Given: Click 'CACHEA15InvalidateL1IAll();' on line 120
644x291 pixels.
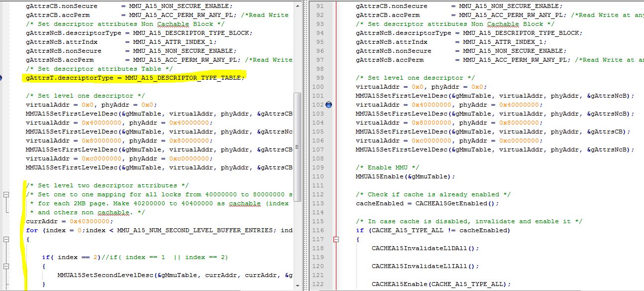Looking at the screenshot, I should [x=425, y=266].
